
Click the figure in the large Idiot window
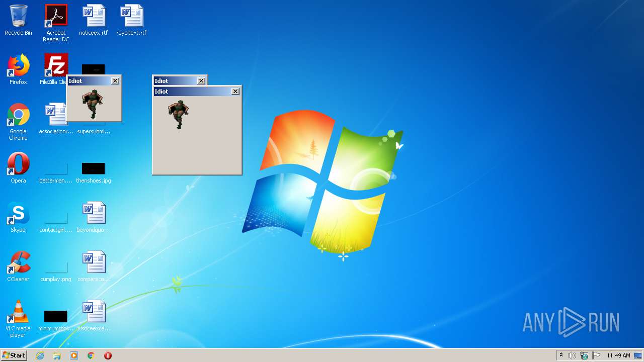(179, 114)
